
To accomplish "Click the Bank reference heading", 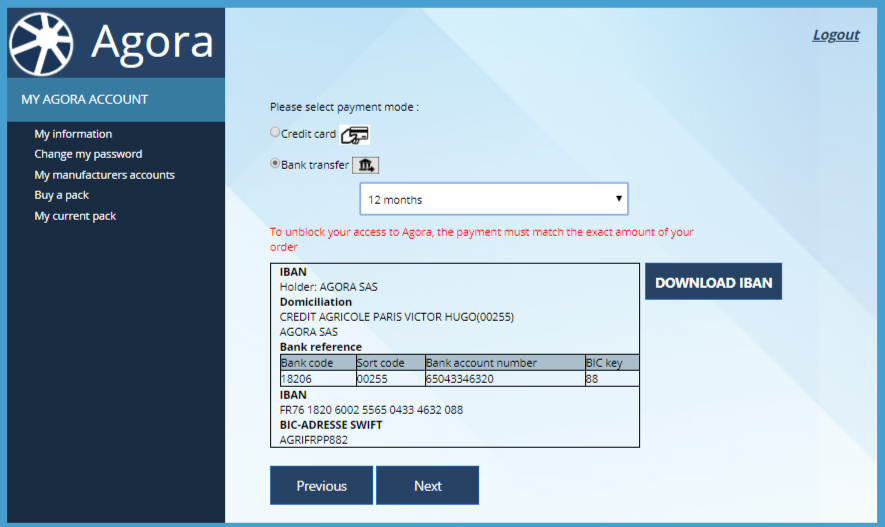I will [x=321, y=347].
